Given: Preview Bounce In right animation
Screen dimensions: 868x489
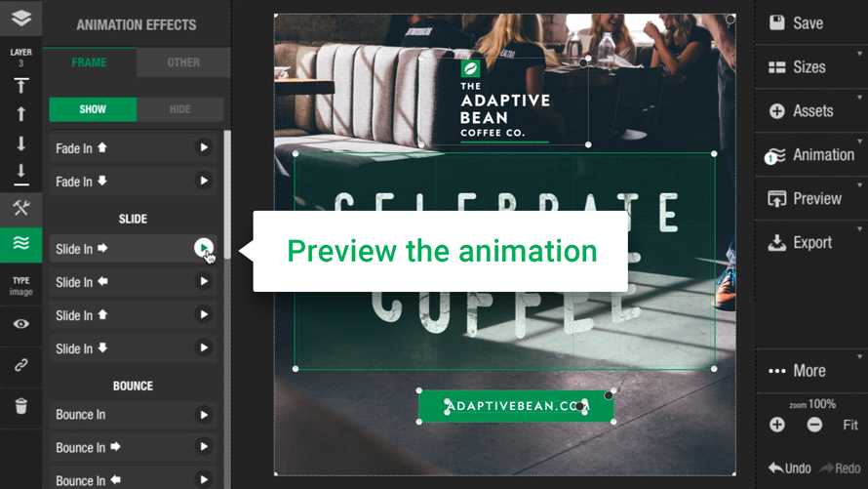Looking at the screenshot, I should tap(204, 447).
